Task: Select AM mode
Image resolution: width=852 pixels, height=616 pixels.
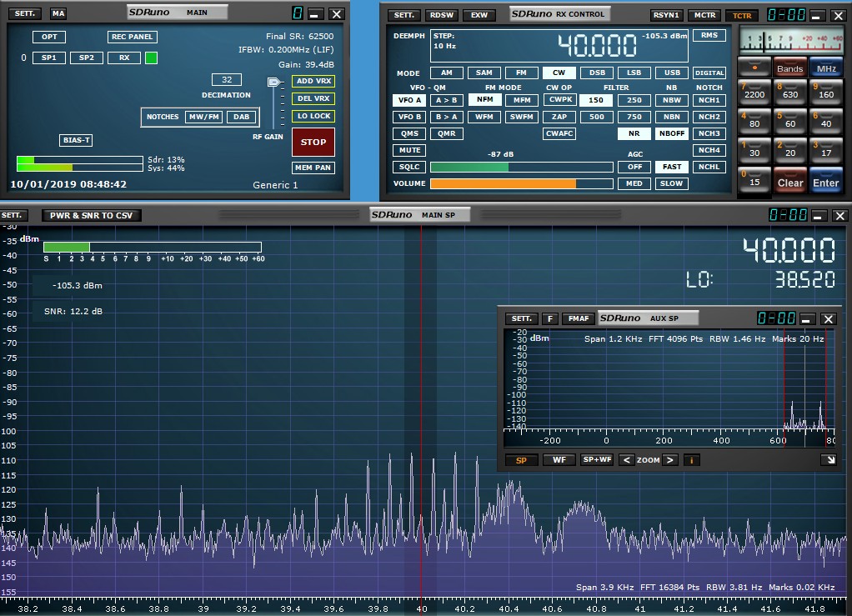Action: point(447,73)
